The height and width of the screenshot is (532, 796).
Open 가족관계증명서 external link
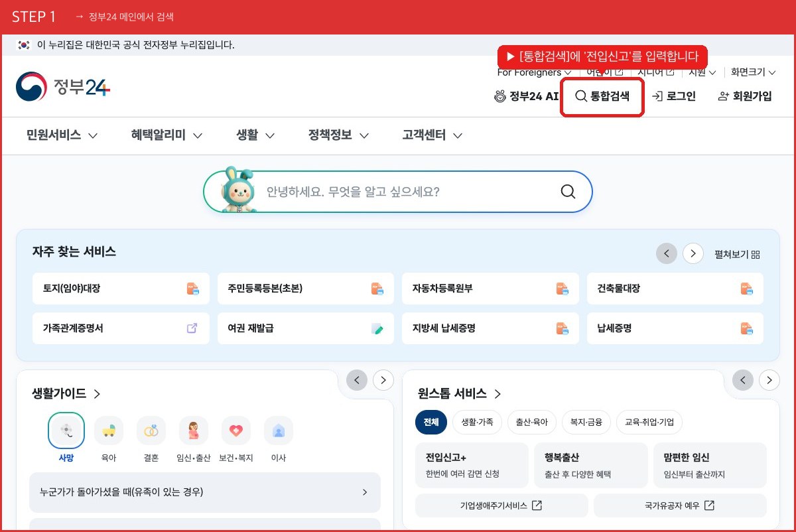click(121, 328)
